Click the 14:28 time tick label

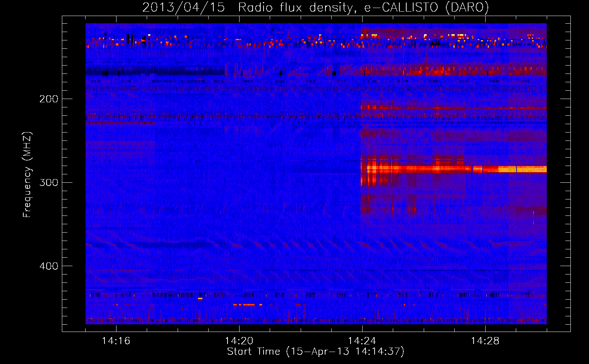tap(485, 341)
